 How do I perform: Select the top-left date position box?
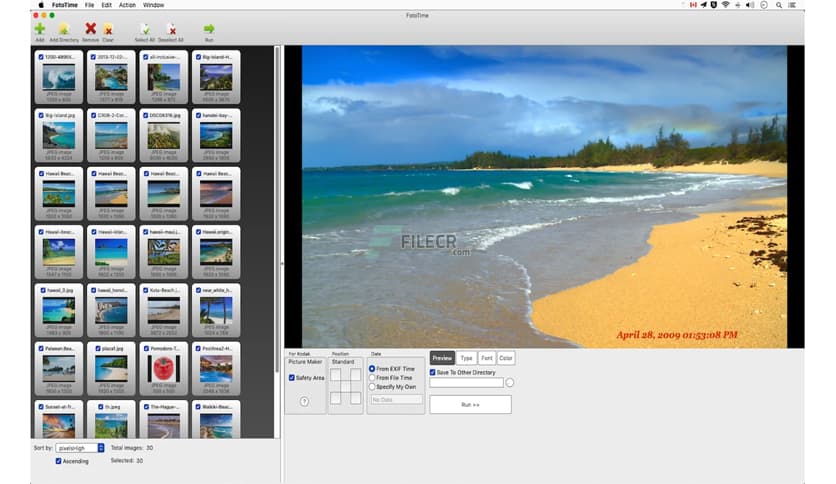pyautogui.click(x=335, y=375)
